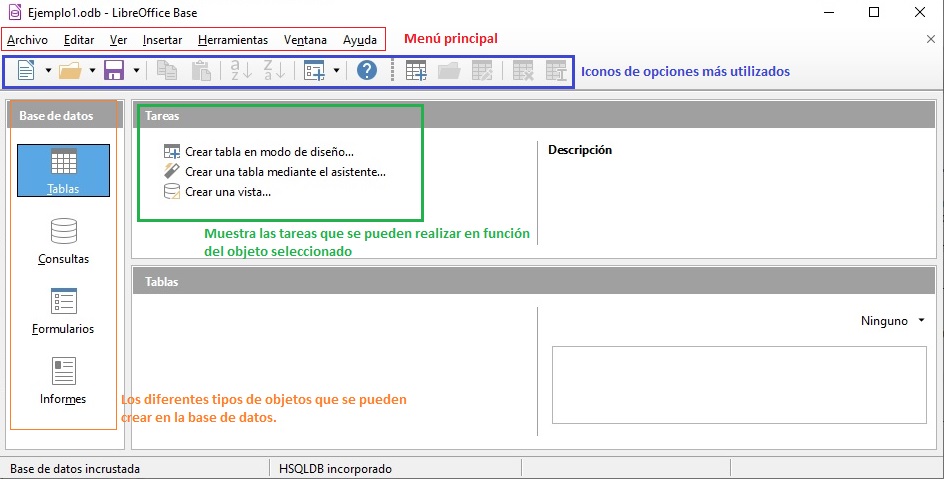
Task: Click the empty preview box below Ninguno
Action: tap(739, 385)
